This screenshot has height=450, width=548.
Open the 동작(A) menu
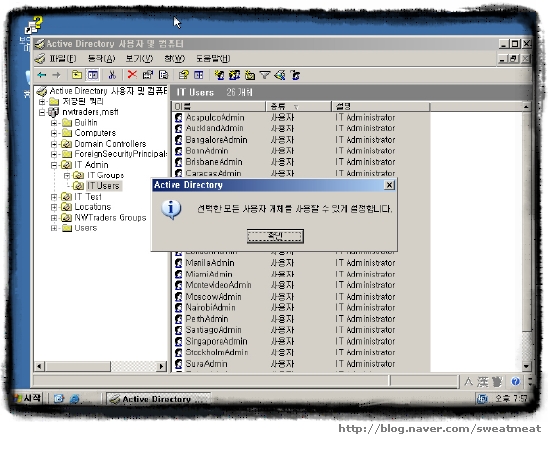[101, 58]
